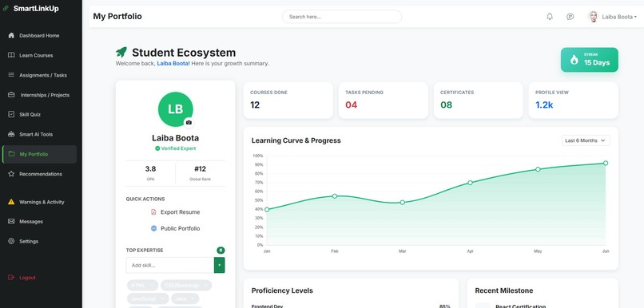644x308 pixels.
Task: Click the Courses Done card value 12
Action: tap(255, 105)
